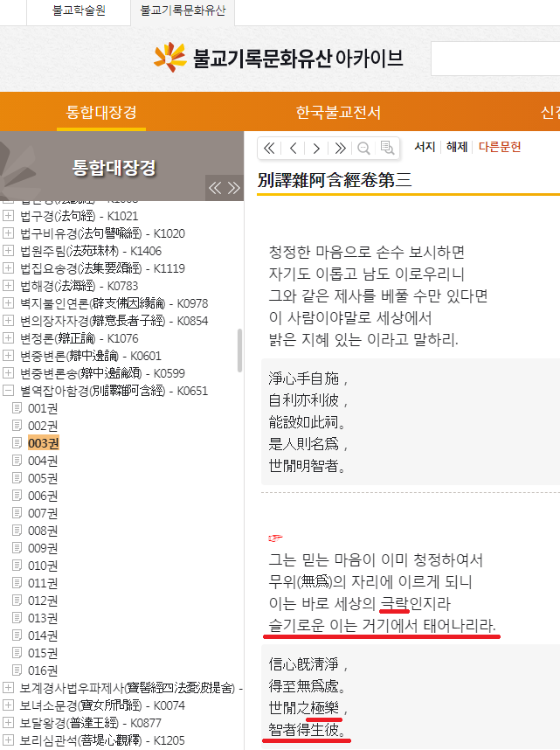Click 불교기록문화유산 아카이브 site title
Viewport: 560px width, 750px height.
pyautogui.click(x=297, y=59)
